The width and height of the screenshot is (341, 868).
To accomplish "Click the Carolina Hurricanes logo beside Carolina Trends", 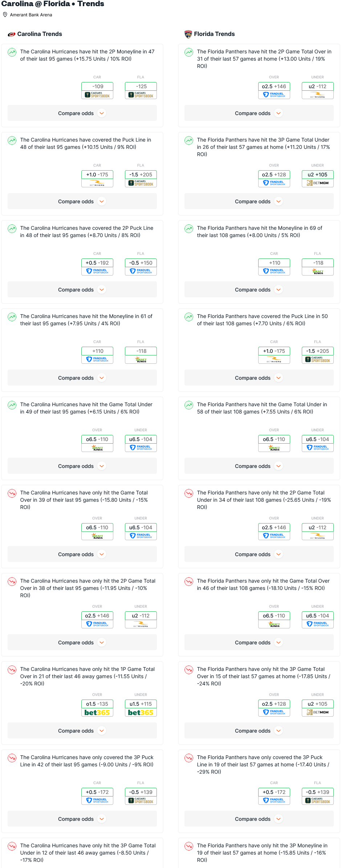I will pos(12,34).
